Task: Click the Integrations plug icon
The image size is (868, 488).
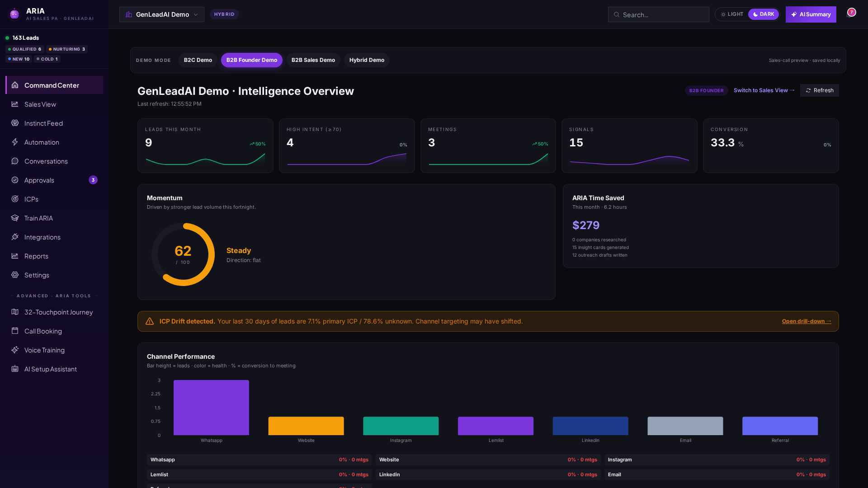Action: point(15,237)
